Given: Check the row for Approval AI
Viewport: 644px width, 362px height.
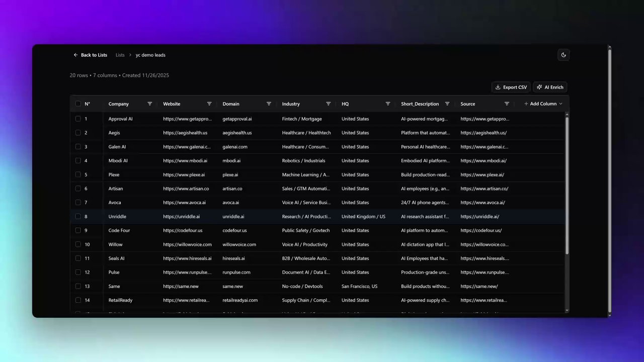Looking at the screenshot, I should 78,119.
